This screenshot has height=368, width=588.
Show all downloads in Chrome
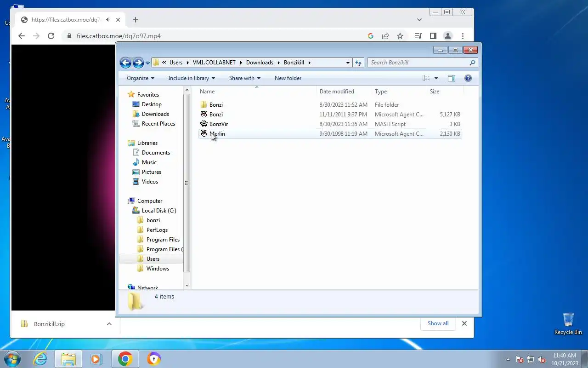coord(438,323)
